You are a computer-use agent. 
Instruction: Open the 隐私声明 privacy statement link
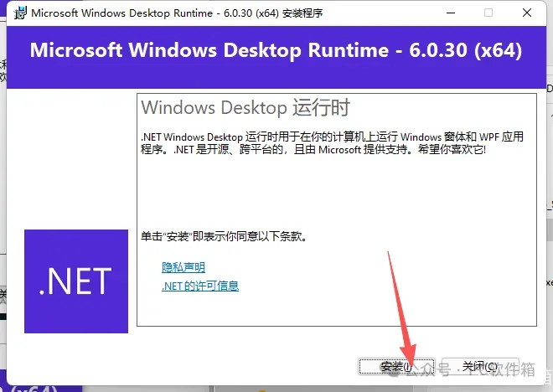(183, 267)
